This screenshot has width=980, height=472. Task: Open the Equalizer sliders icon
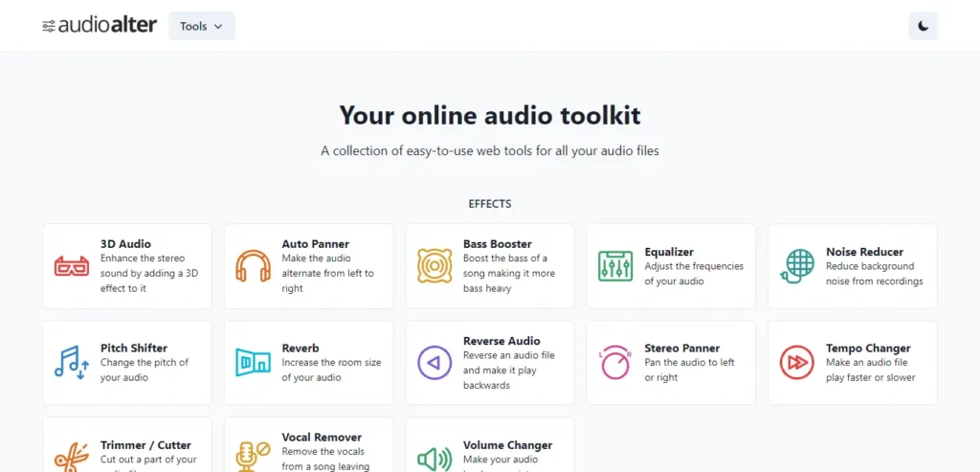[x=615, y=265]
